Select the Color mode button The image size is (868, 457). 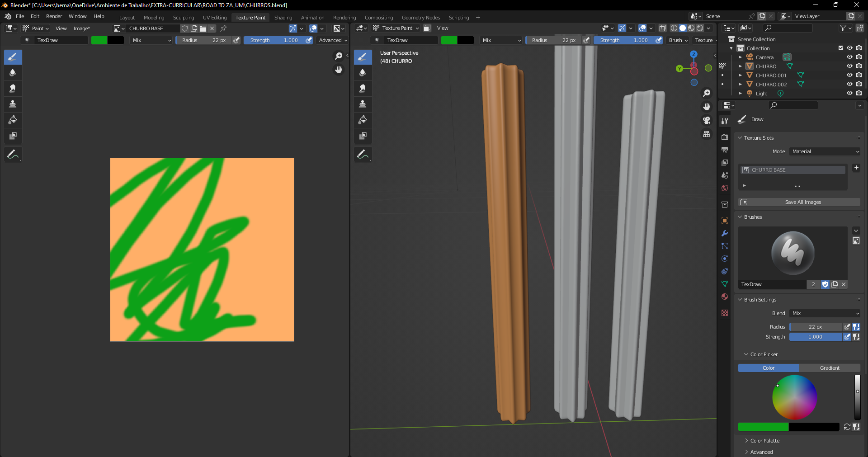pos(769,368)
